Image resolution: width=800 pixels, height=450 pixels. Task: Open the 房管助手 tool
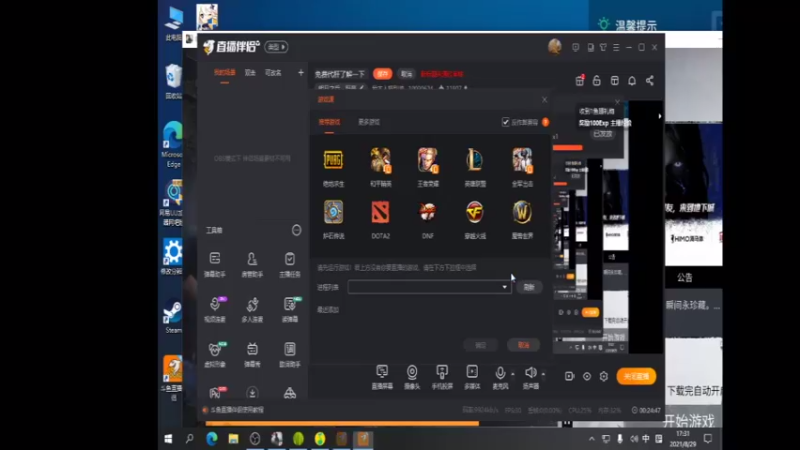tap(252, 264)
